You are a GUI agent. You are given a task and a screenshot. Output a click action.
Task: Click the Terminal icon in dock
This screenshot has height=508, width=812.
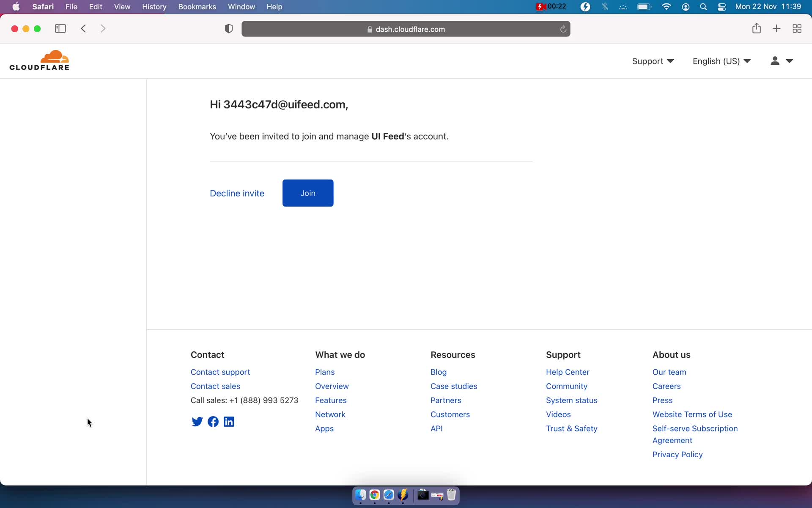coord(422,495)
